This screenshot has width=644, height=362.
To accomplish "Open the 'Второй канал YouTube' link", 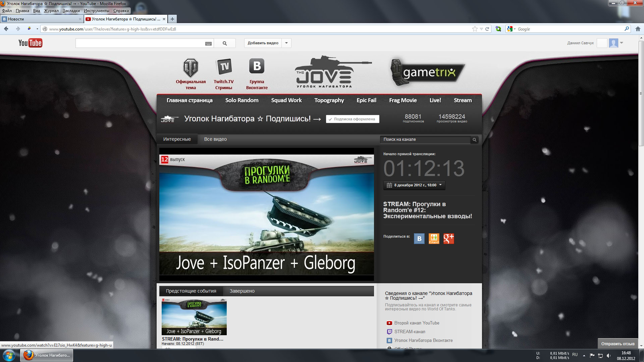I will click(x=417, y=323).
